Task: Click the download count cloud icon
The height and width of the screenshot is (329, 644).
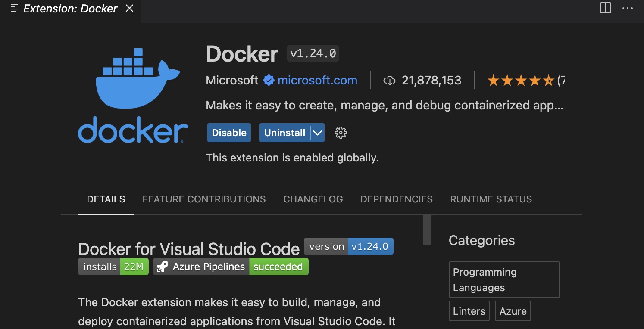Action: tap(390, 80)
